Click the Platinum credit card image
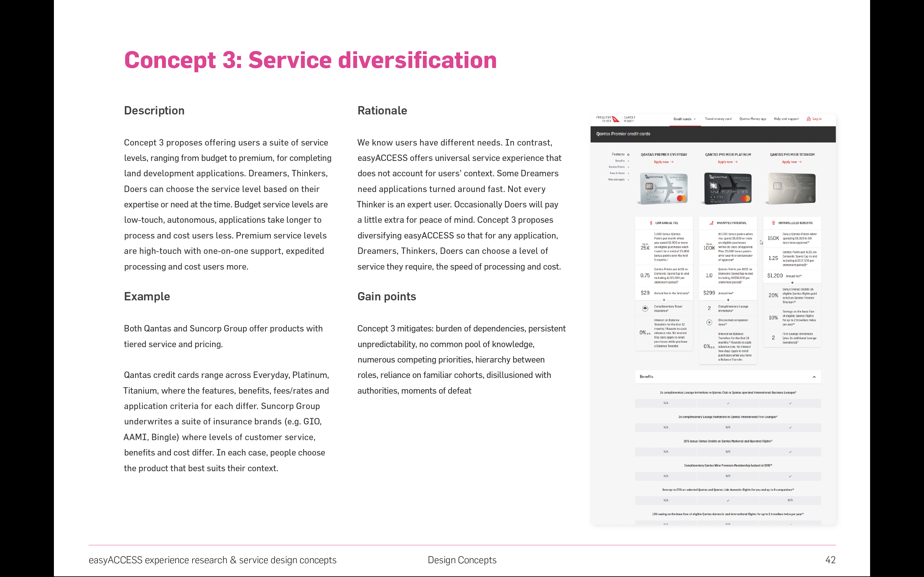The image size is (924, 577). click(728, 188)
